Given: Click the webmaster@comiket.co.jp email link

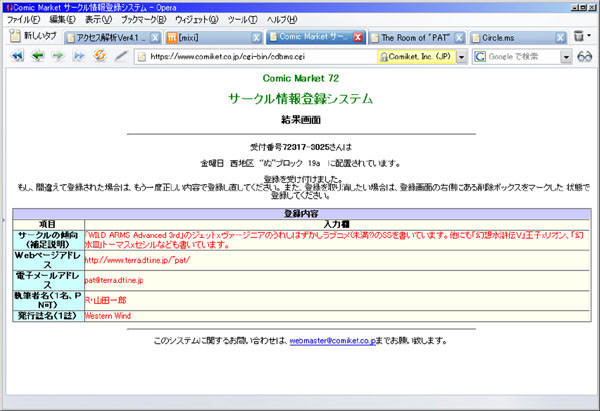Looking at the screenshot, I should coord(333,341).
